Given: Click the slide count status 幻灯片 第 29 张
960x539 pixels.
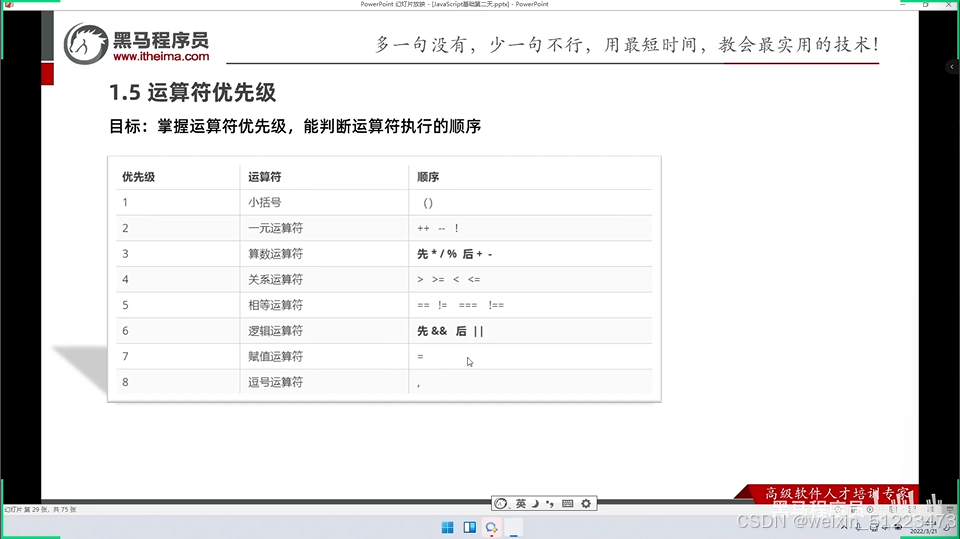Looking at the screenshot, I should (x=40, y=510).
